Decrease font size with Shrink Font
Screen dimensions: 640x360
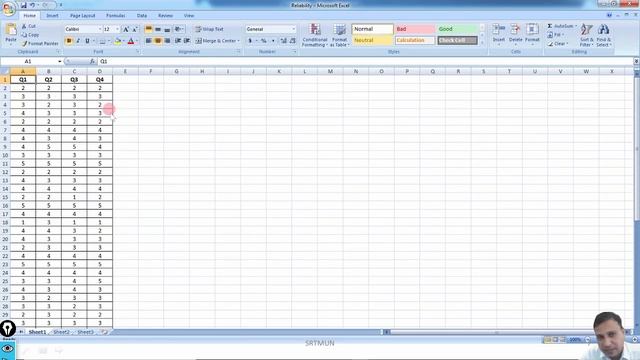[135, 29]
